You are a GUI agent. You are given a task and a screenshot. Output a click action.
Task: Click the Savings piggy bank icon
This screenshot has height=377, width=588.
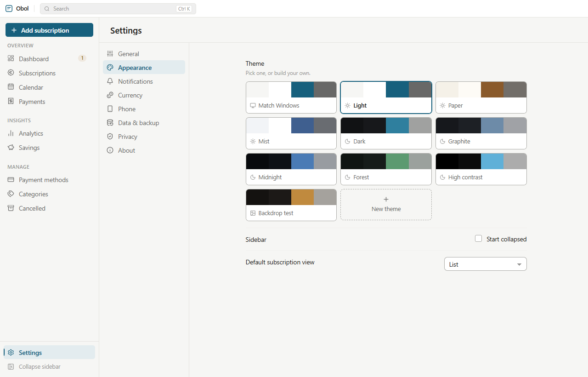tap(11, 148)
